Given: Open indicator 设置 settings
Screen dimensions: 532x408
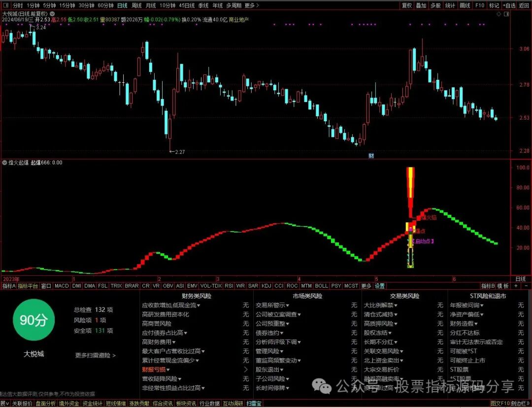Looking at the screenshot, I should pyautogui.click(x=380, y=286).
